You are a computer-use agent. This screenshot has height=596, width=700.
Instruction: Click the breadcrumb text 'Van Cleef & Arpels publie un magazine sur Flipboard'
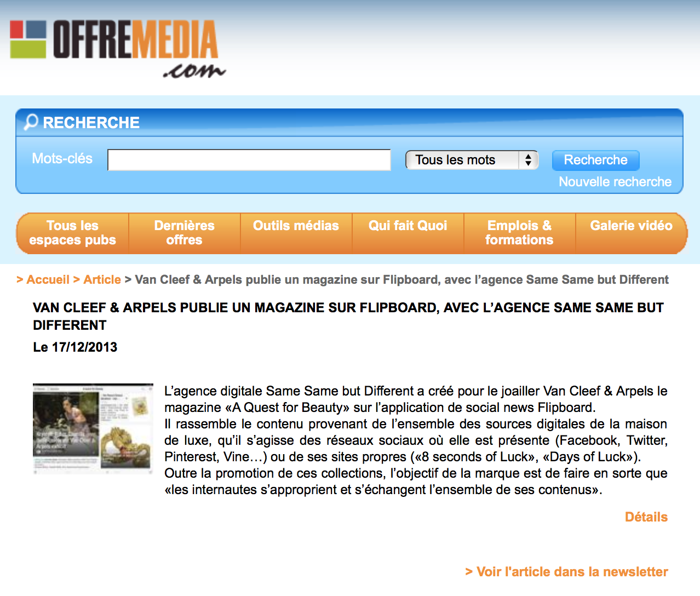tap(286, 280)
